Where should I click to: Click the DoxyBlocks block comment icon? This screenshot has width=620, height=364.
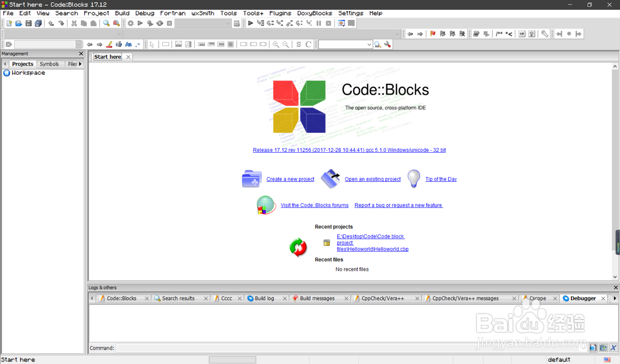(499, 34)
